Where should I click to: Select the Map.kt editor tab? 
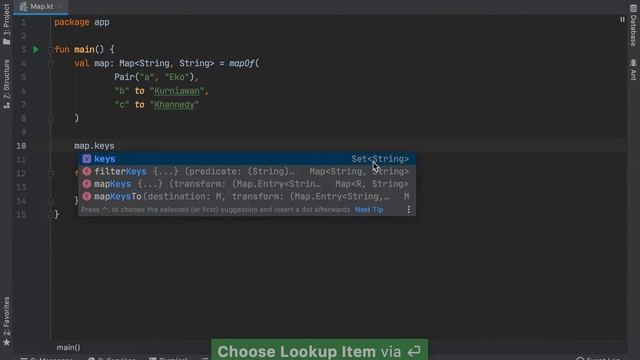point(41,7)
